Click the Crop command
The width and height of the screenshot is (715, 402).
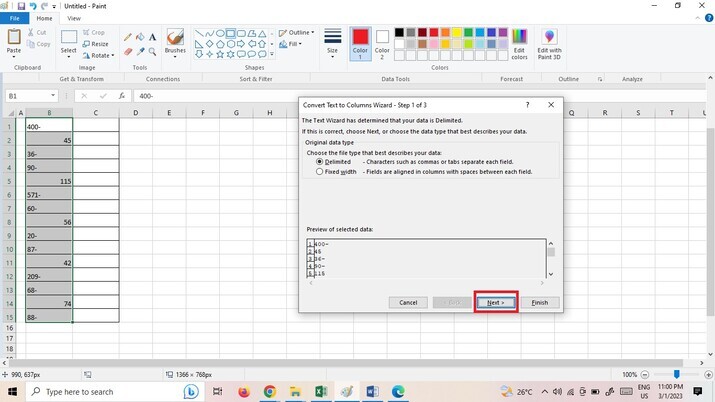click(x=93, y=32)
